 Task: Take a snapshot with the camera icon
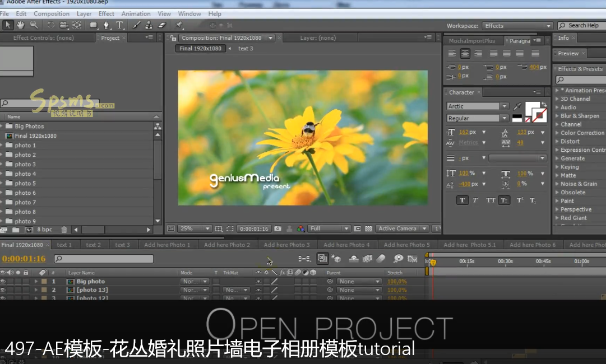[277, 228]
